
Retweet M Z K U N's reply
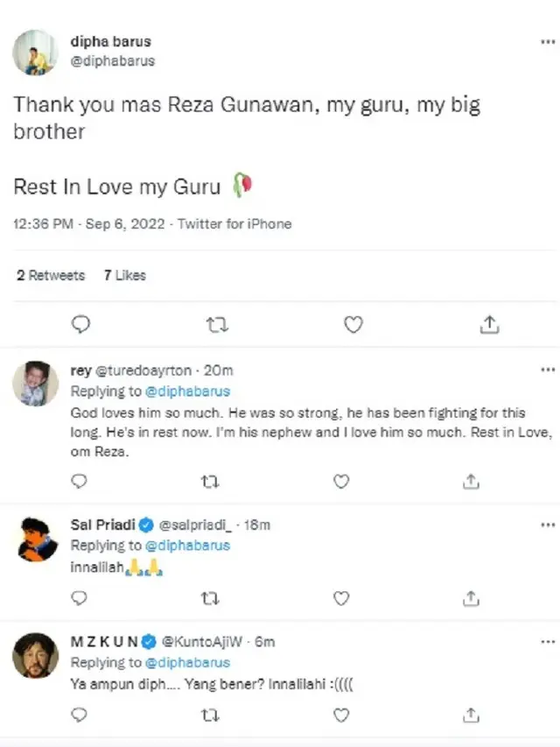pyautogui.click(x=210, y=715)
